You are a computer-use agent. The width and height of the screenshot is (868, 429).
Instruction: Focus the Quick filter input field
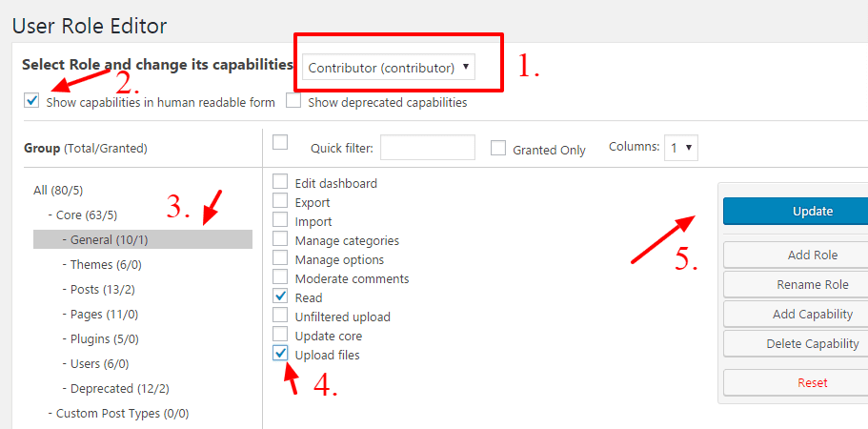(x=428, y=147)
